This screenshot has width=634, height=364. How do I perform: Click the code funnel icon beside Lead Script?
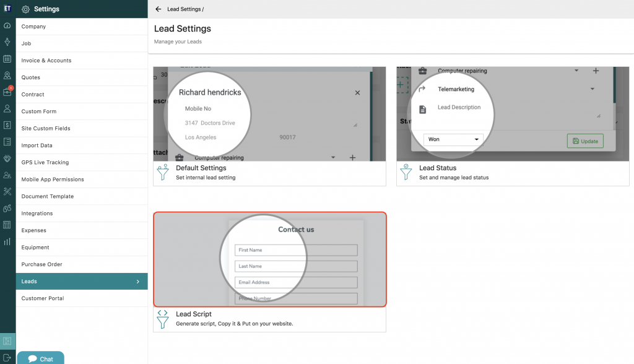[163, 319]
